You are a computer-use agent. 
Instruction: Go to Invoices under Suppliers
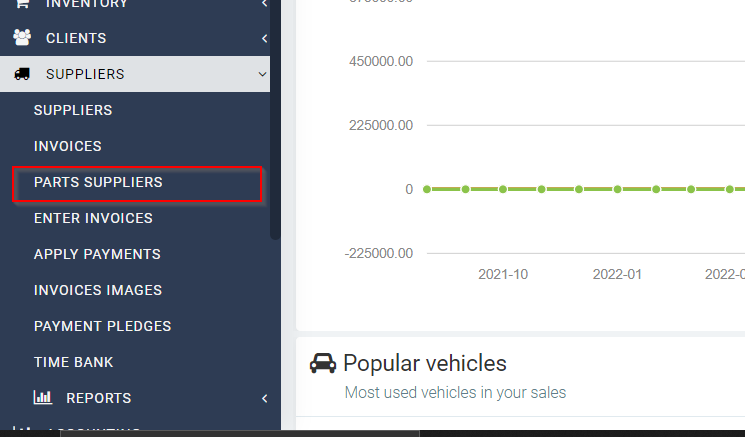[x=68, y=146]
